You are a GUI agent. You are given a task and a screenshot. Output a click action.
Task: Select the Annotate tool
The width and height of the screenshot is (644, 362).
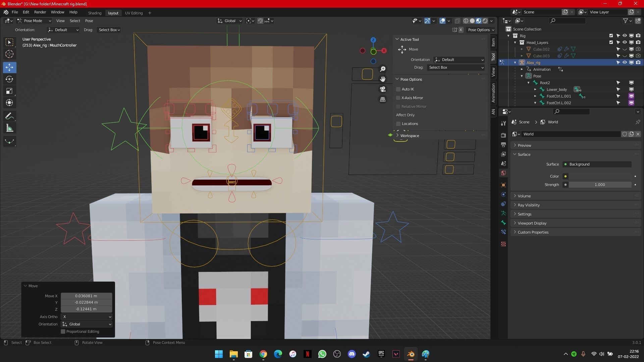tap(9, 116)
